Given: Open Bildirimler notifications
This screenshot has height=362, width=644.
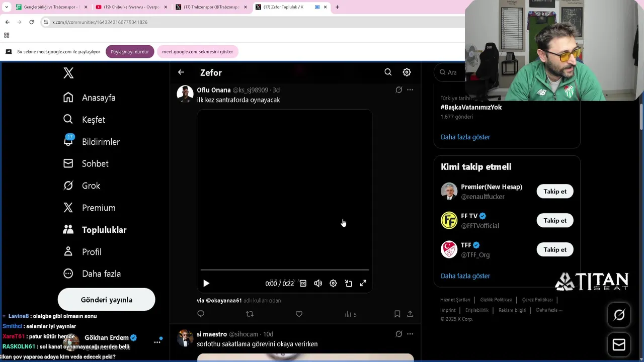Looking at the screenshot, I should tap(92, 142).
